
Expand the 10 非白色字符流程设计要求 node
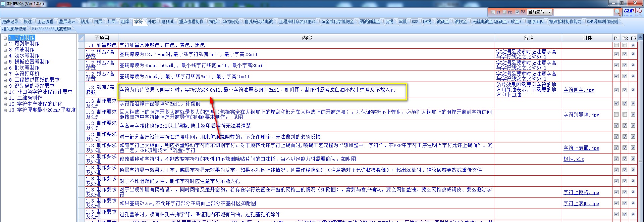click(x=5, y=92)
